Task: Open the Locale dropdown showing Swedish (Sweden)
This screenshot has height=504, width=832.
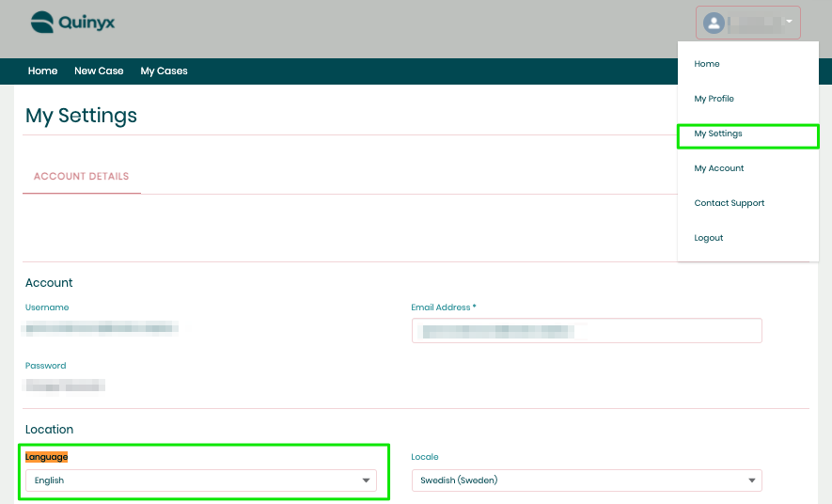Action: click(x=587, y=480)
